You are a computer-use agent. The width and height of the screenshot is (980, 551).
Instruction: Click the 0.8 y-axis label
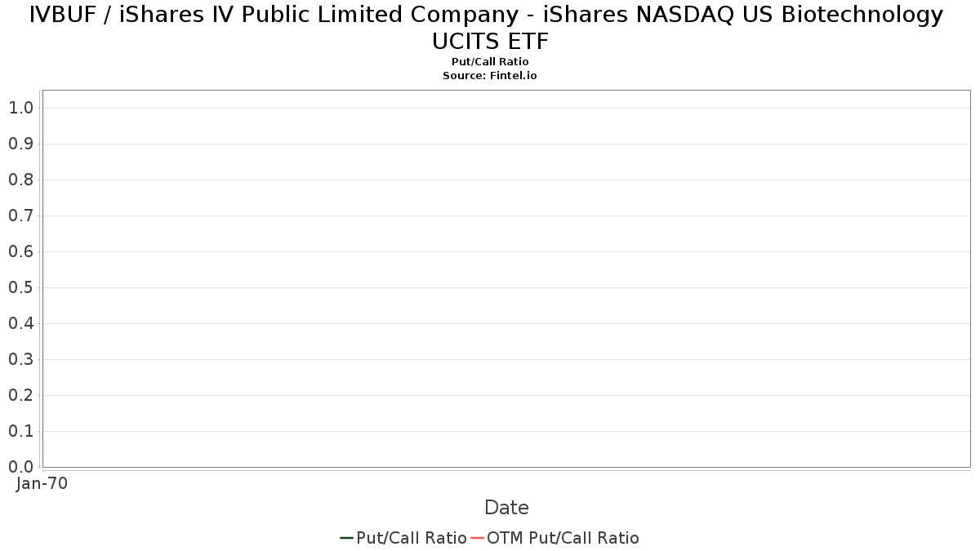click(20, 180)
